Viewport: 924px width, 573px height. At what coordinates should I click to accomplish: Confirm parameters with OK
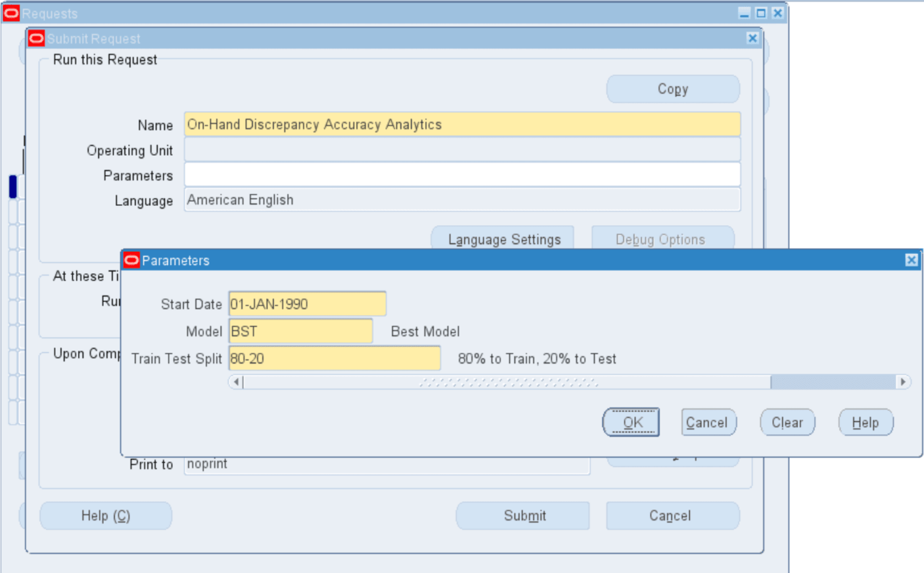point(630,422)
